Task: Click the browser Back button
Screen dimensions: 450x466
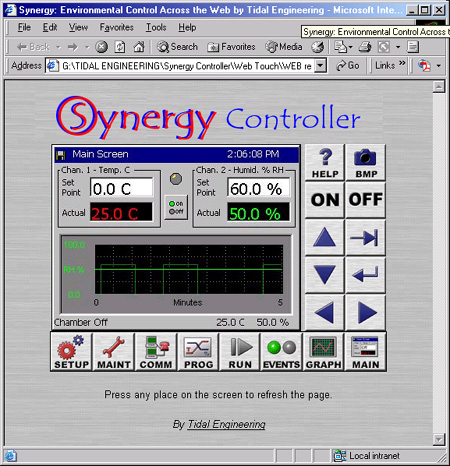Action: tap(33, 47)
